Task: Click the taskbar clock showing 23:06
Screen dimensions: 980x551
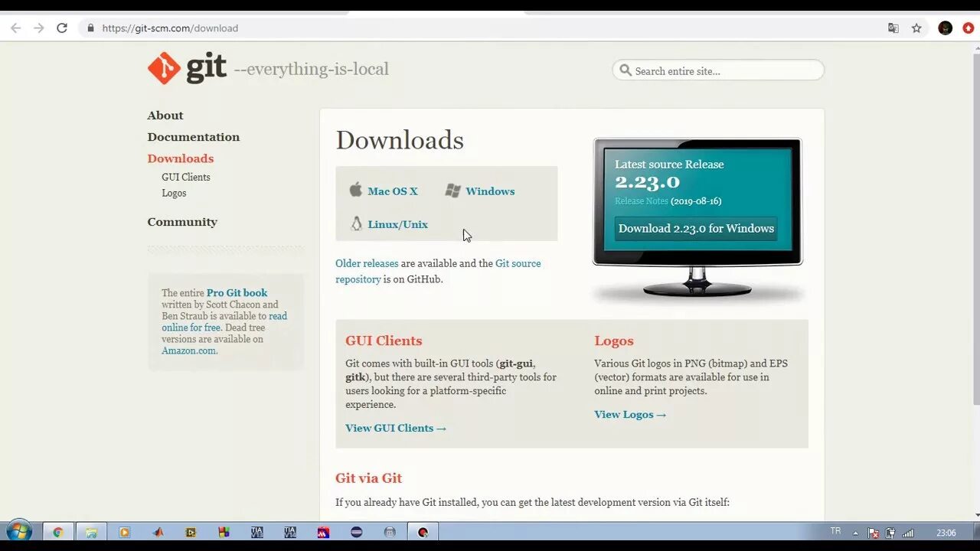Action: click(x=946, y=533)
